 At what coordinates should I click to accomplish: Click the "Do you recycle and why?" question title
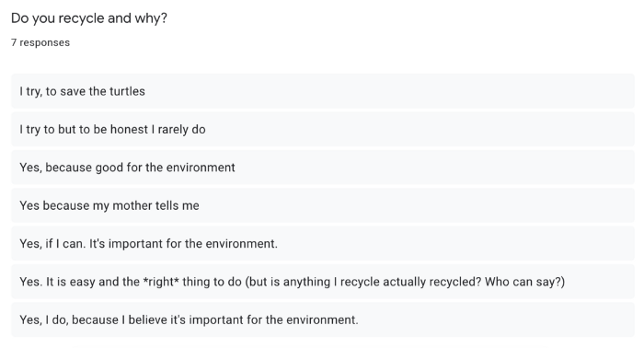click(89, 18)
